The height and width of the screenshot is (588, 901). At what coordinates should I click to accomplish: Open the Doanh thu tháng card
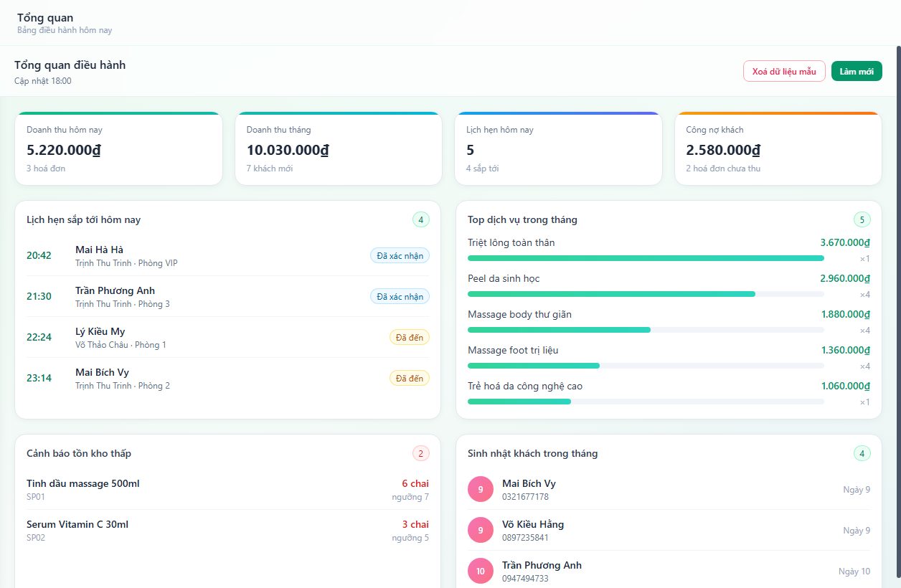[x=339, y=148]
